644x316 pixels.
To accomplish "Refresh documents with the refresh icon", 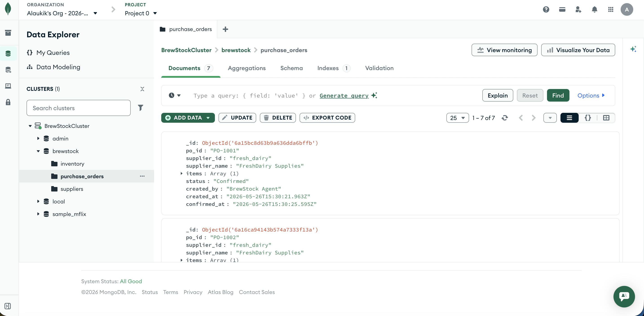I will click(505, 118).
